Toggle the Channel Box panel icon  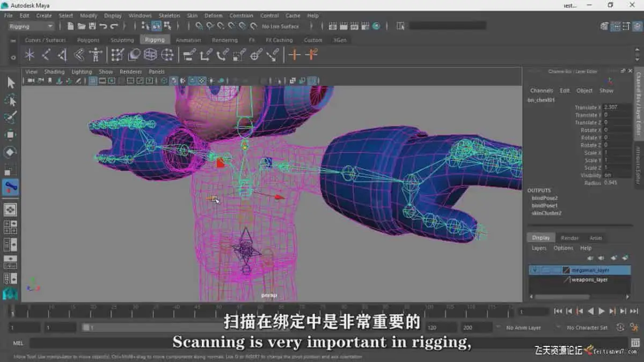(637, 26)
